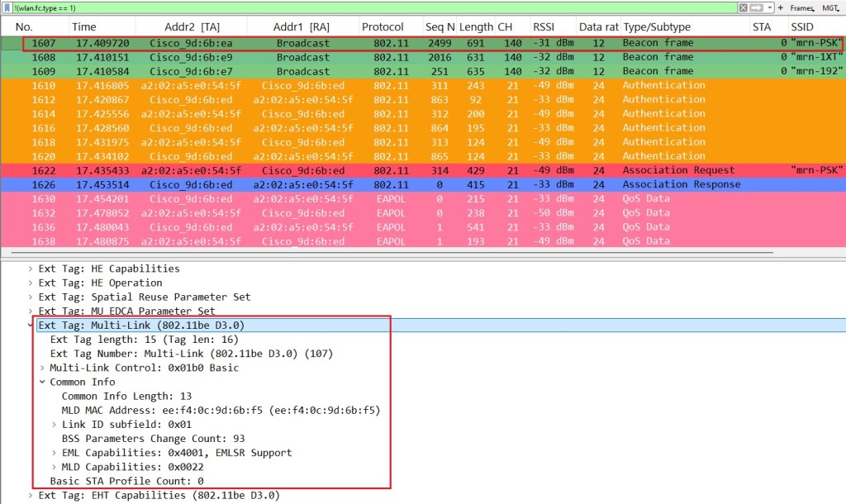Click into the wlan.fc.type display filter field
The image size is (846, 504).
click(330, 7)
